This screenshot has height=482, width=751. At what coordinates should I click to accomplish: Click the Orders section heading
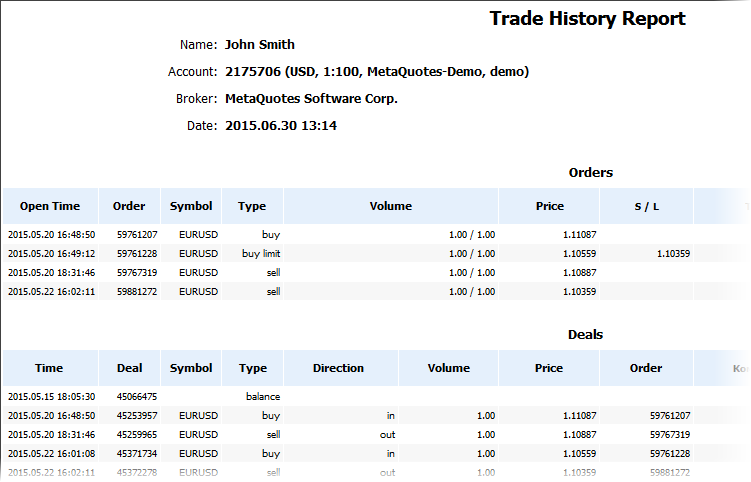(590, 173)
